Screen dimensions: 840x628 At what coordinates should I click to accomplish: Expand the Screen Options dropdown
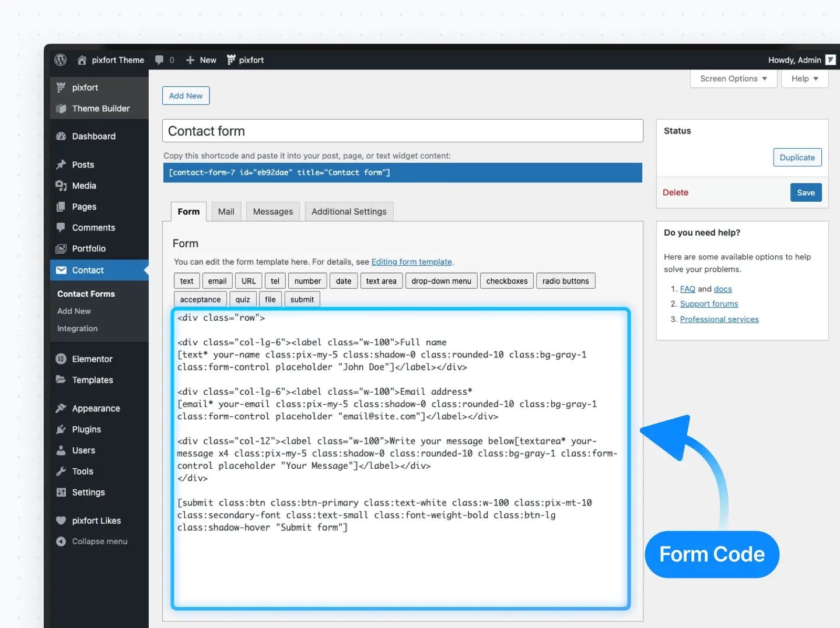coord(733,79)
